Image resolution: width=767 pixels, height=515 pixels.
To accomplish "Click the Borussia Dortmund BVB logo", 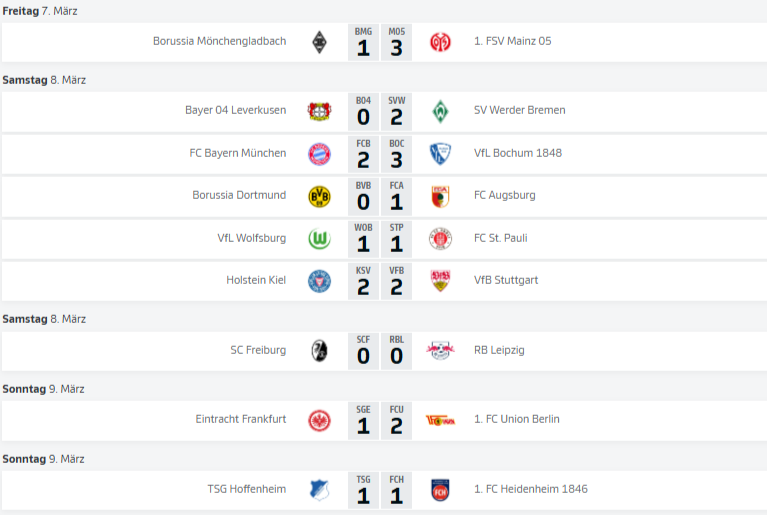I will pos(319,196).
